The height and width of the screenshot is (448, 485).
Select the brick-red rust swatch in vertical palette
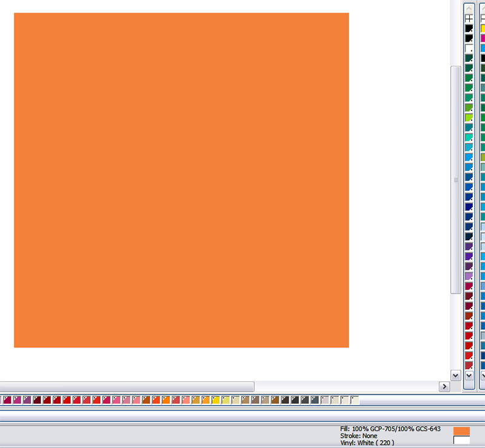tap(469, 316)
